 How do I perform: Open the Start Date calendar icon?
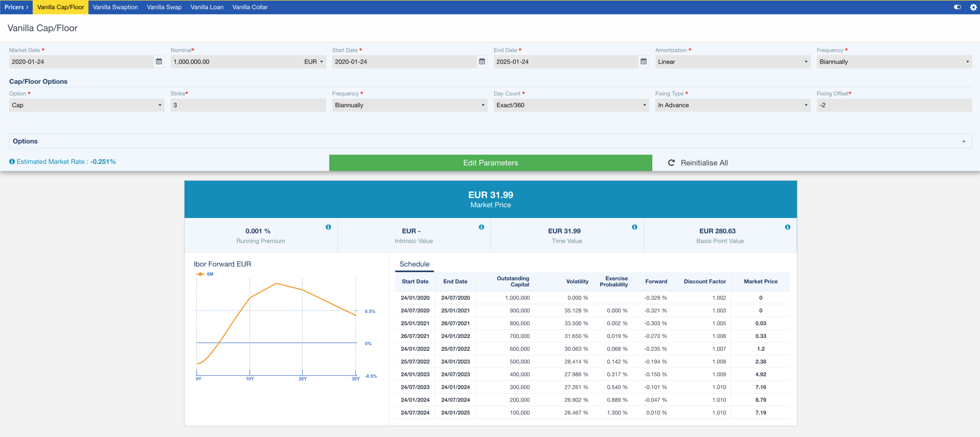coord(482,61)
